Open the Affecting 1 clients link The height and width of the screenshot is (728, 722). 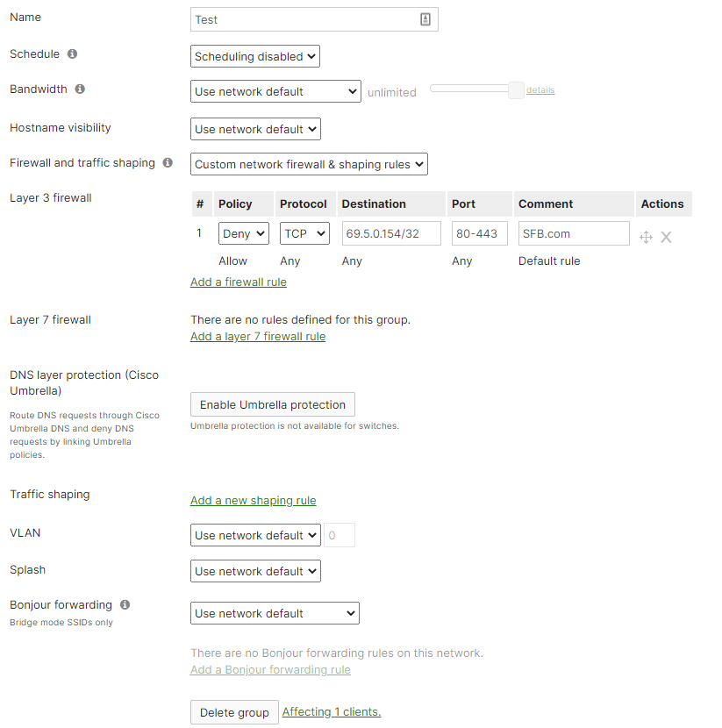point(332,712)
